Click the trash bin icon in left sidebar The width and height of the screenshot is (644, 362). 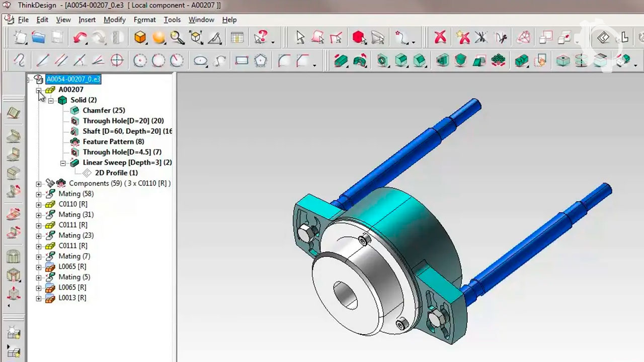[x=14, y=256]
